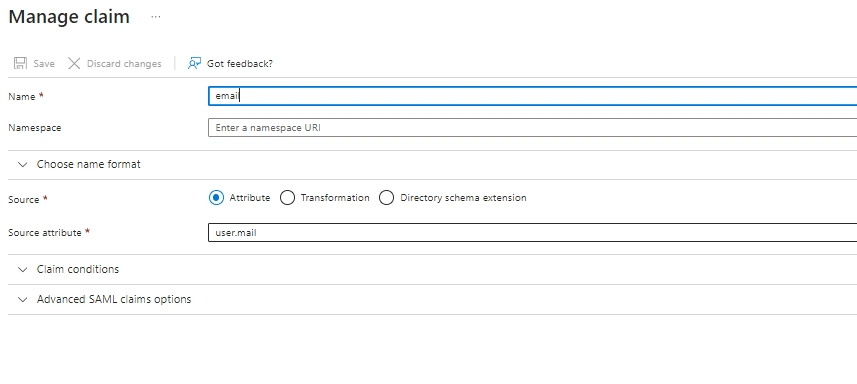
Task: Click the Save button label
Action: 44,64
